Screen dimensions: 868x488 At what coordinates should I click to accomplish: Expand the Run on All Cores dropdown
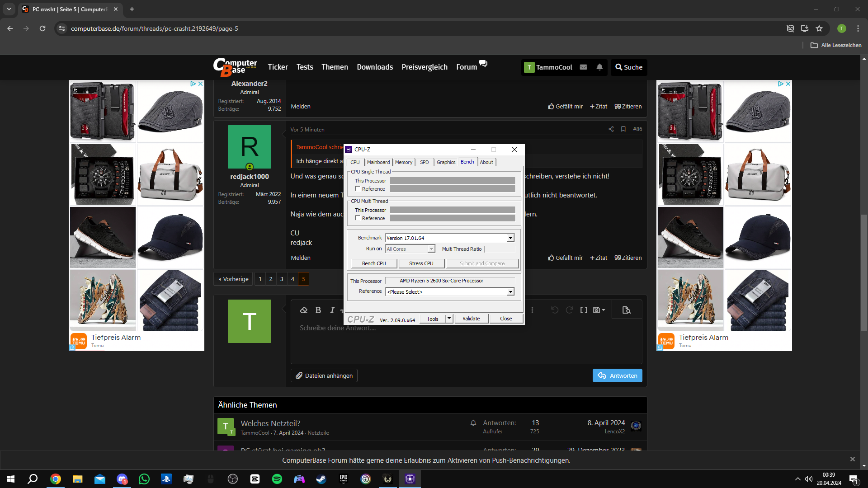pyautogui.click(x=431, y=249)
